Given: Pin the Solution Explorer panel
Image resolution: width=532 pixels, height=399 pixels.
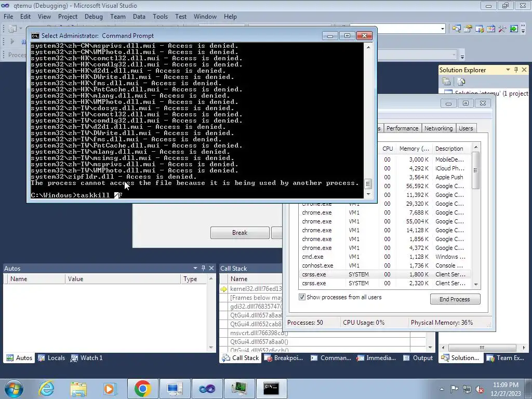Looking at the screenshot, I should click(516, 70).
